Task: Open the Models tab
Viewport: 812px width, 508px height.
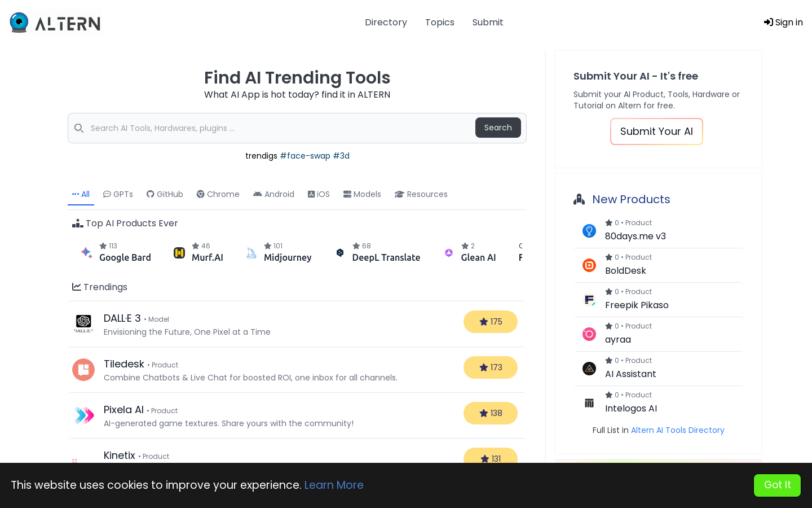Action: 362,194
